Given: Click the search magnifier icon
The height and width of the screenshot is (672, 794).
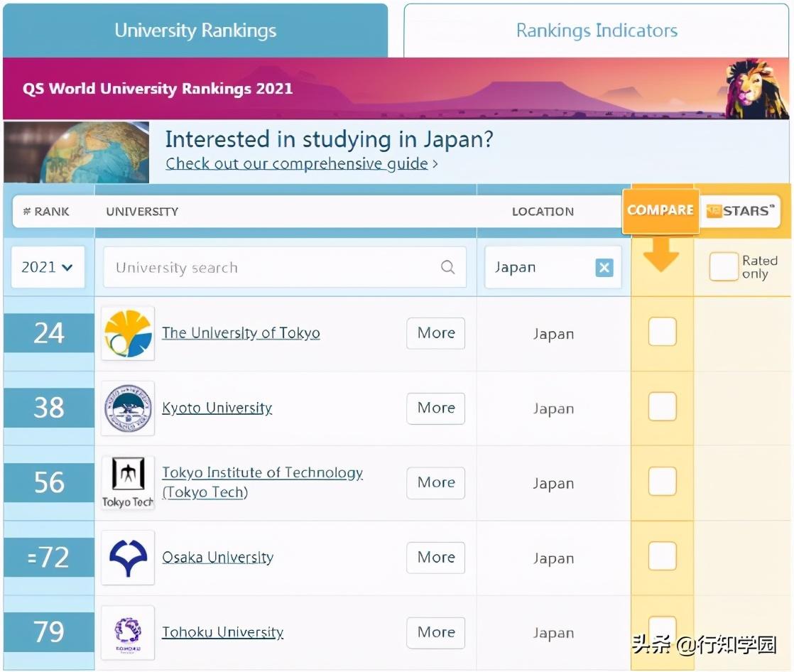Looking at the screenshot, I should pyautogui.click(x=447, y=268).
